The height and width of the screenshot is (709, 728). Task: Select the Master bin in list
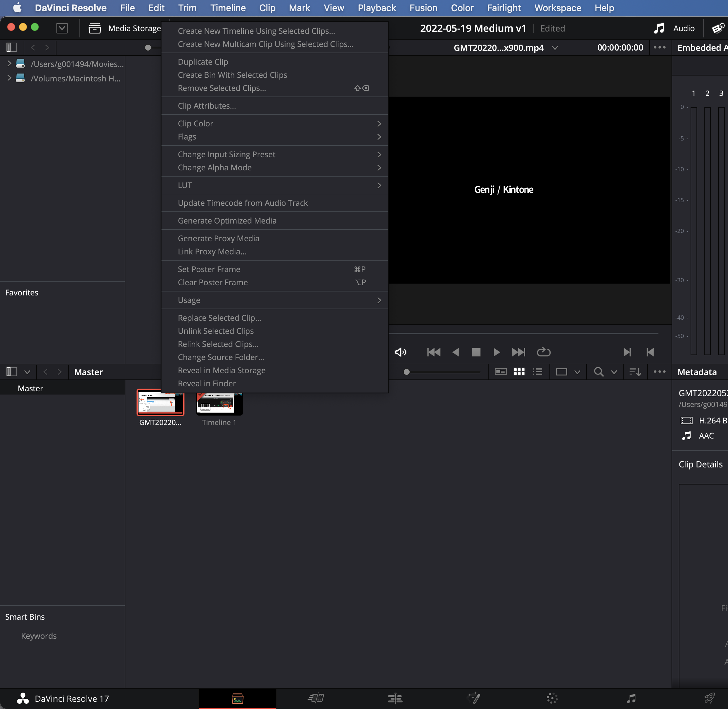tap(63, 388)
